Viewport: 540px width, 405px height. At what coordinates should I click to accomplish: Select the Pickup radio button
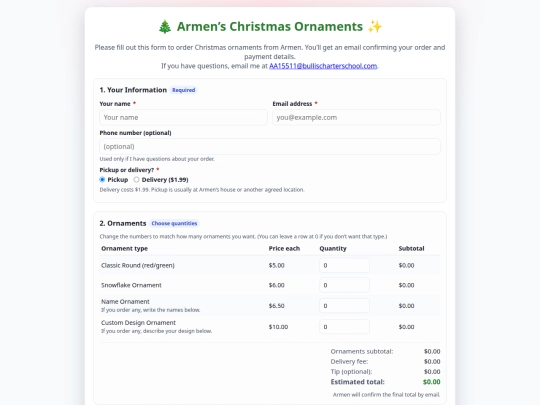tap(102, 179)
